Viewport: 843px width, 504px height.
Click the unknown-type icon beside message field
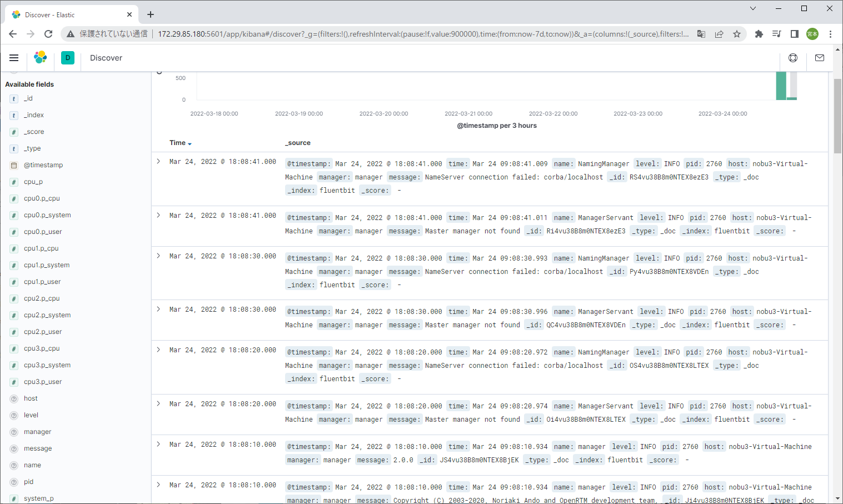pos(14,448)
